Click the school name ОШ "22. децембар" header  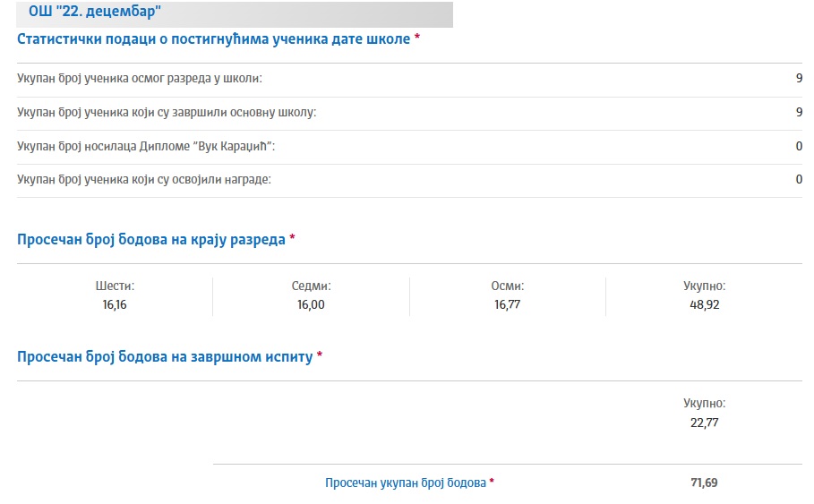click(95, 11)
